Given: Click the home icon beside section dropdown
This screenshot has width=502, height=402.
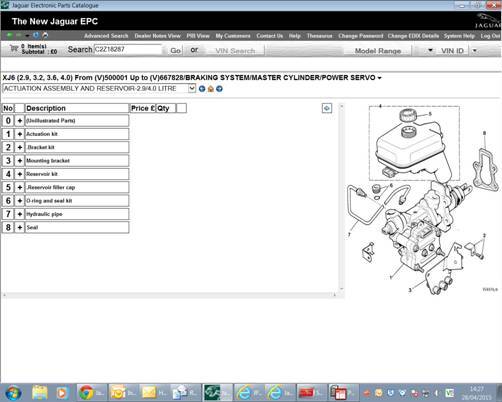Looking at the screenshot, I should click(x=211, y=89).
